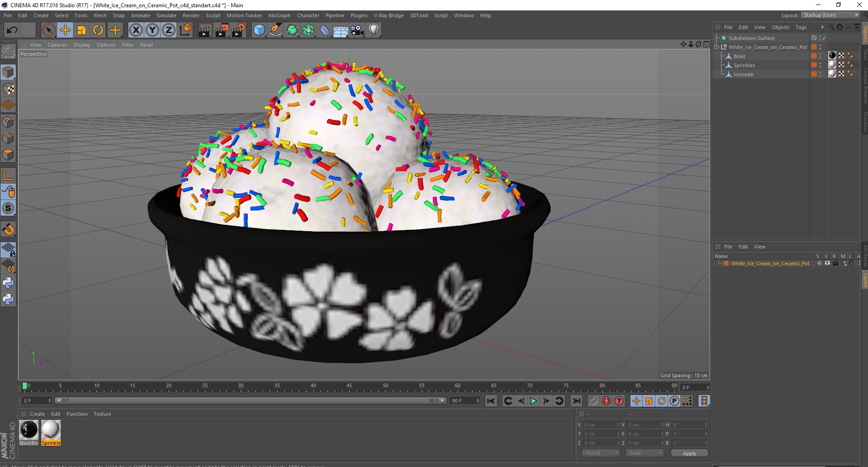This screenshot has width=868, height=467.
Task: Click the Undo arrow icon
Action: pos(12,30)
